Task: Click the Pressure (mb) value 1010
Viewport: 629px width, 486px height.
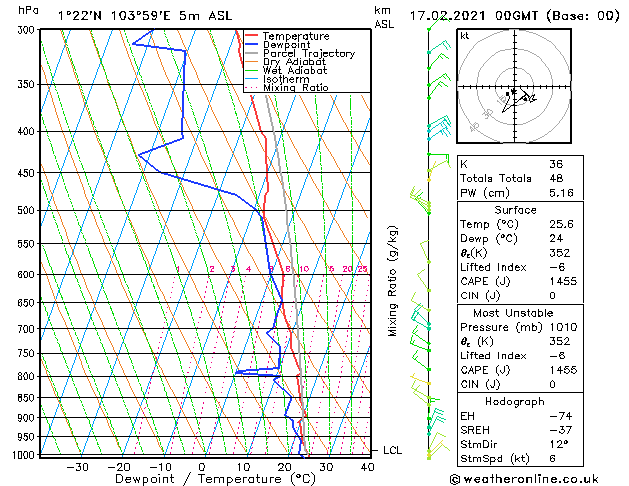Action: click(x=563, y=327)
